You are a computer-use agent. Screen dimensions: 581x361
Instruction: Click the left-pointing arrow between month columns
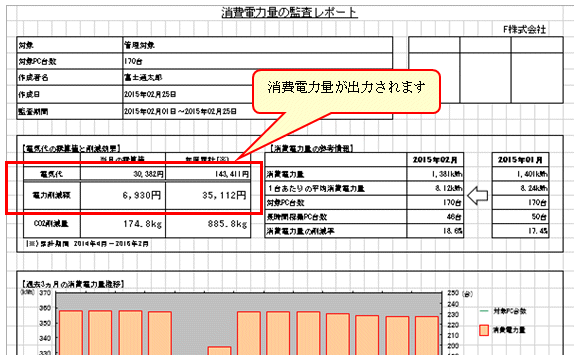click(478, 195)
